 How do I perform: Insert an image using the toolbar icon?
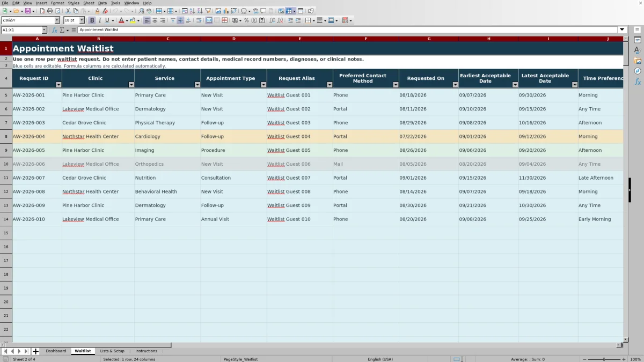coord(218,11)
